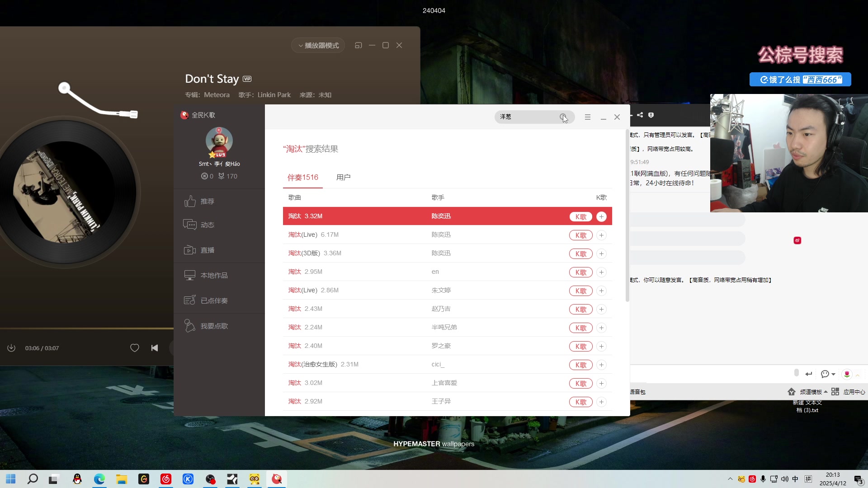
Task: Click the flower gift icon in chat toolbar
Action: [847, 374]
